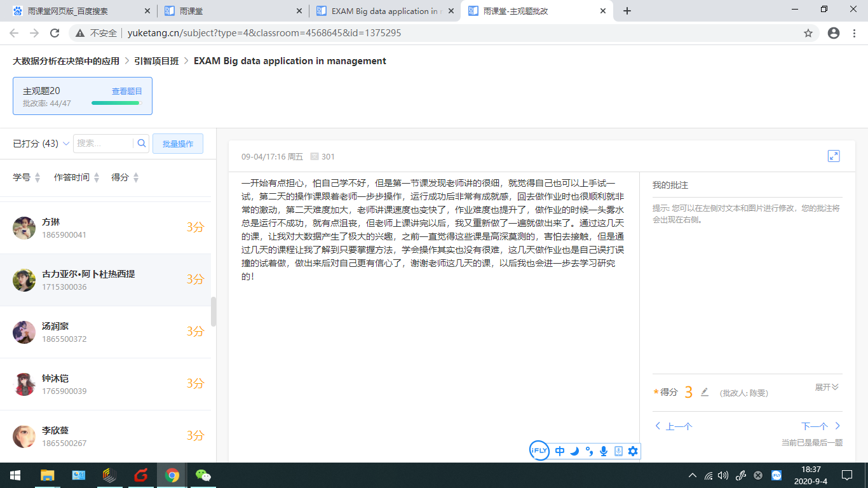Screen dimensions: 868x488
Task: Open WeChat from the taskbar
Action: [203, 475]
